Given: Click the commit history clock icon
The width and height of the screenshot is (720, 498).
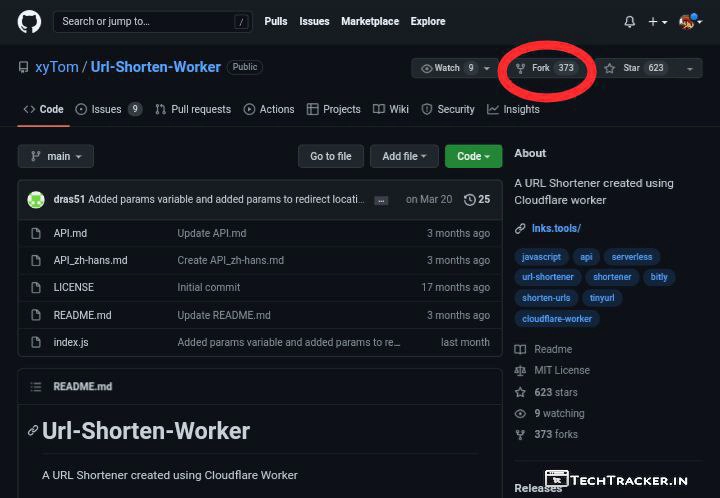Looking at the screenshot, I should click(x=470, y=200).
